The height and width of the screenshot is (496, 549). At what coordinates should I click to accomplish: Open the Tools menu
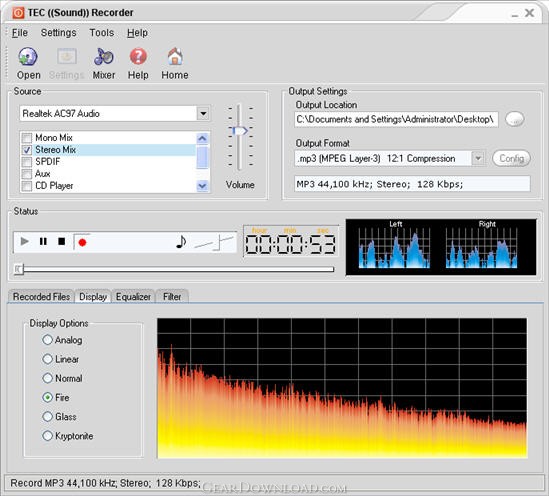pos(102,33)
